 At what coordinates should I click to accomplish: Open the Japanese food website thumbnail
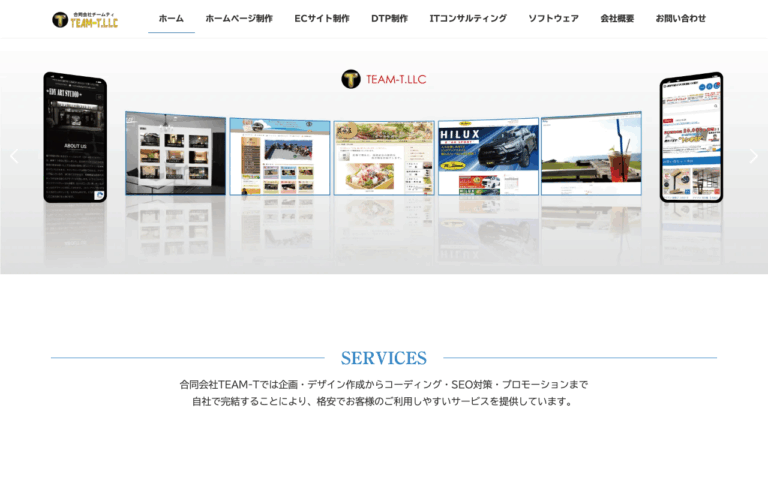(384, 158)
